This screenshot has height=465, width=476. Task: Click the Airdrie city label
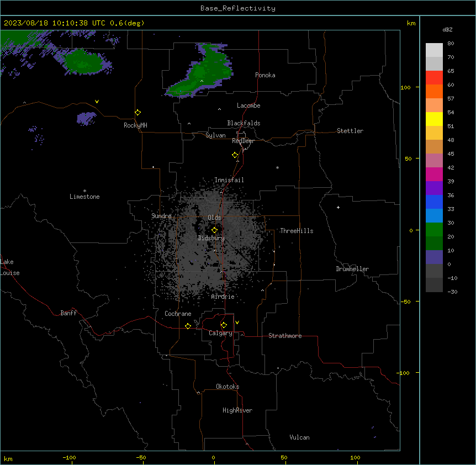[223, 297]
